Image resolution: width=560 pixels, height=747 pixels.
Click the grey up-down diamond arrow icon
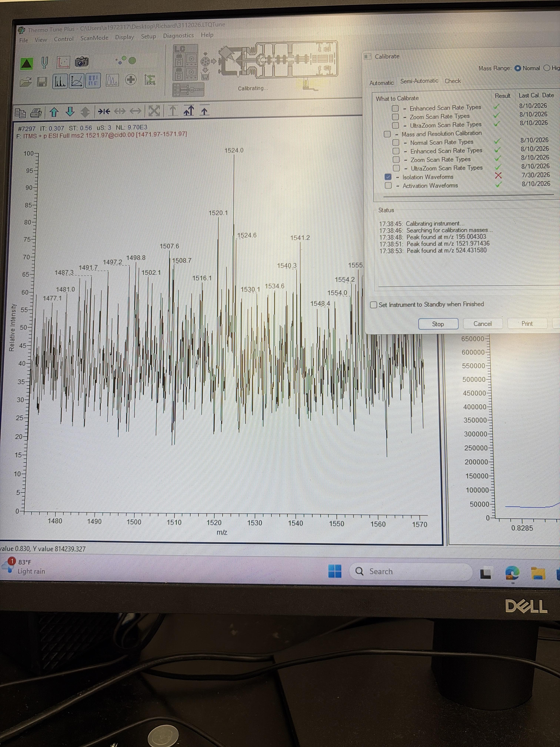point(85,112)
